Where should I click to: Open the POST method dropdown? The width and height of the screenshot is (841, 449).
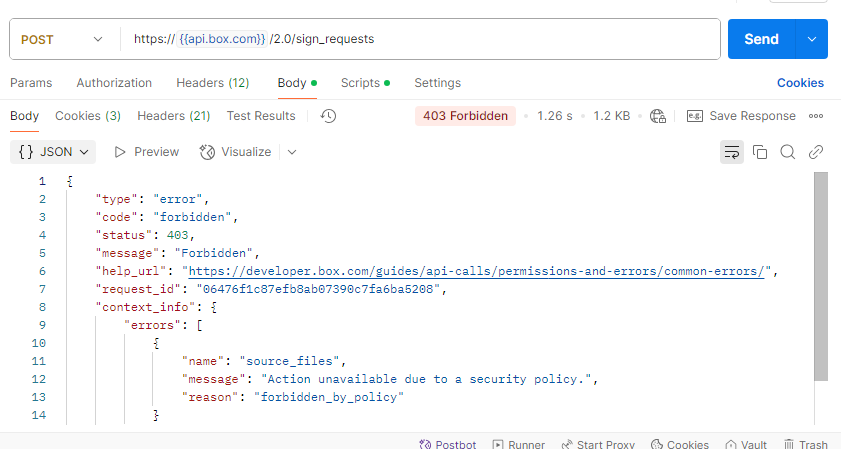[x=62, y=39]
